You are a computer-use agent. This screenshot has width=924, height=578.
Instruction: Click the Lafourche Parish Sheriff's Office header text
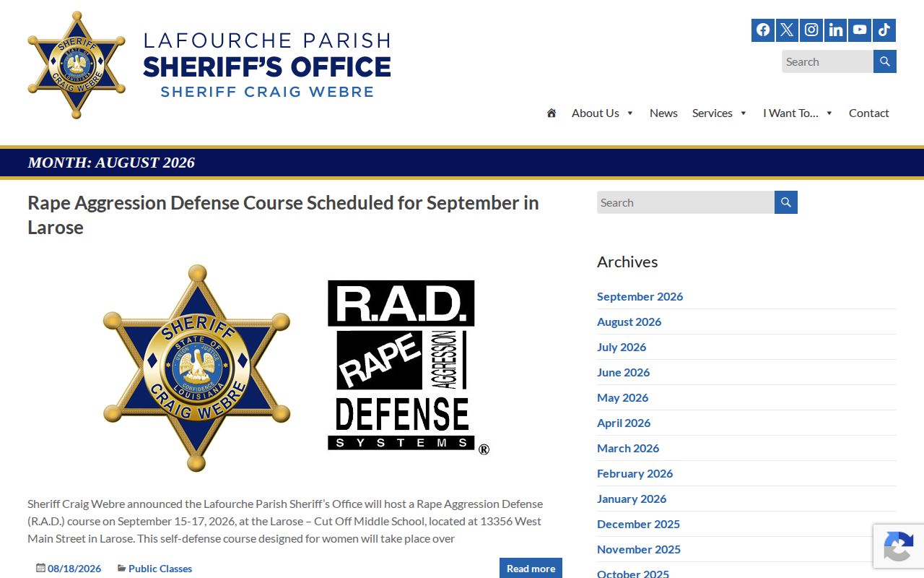pos(267,65)
